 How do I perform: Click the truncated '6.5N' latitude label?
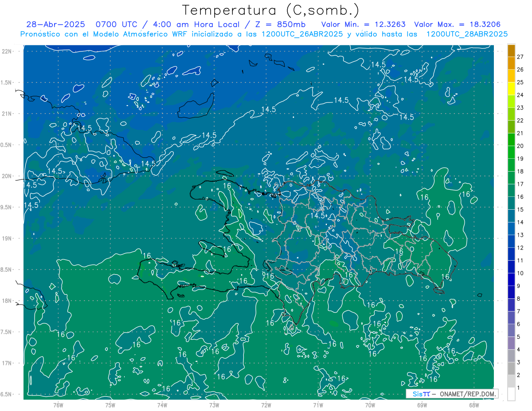[x=6, y=394]
